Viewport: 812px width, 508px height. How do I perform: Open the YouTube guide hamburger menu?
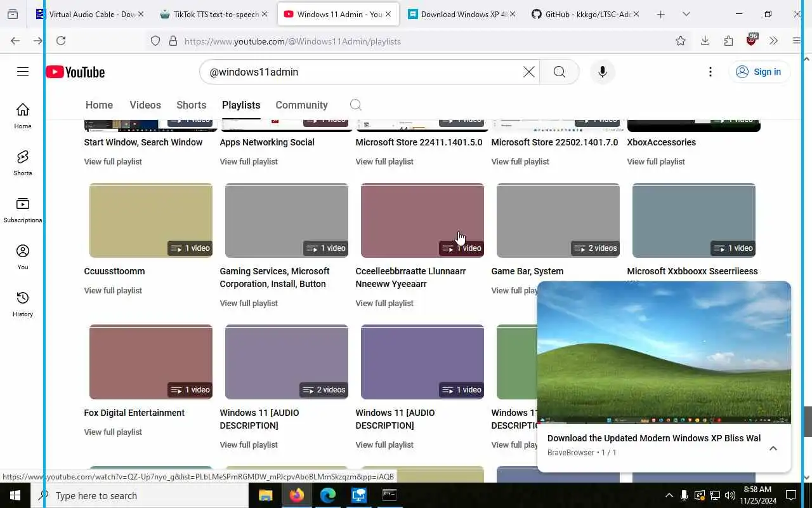tap(23, 72)
